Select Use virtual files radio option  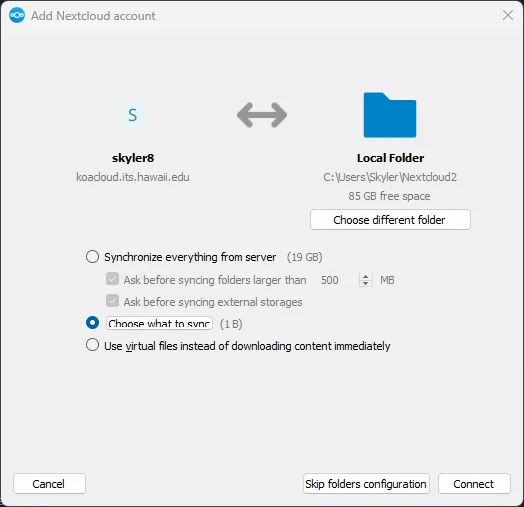coord(92,345)
